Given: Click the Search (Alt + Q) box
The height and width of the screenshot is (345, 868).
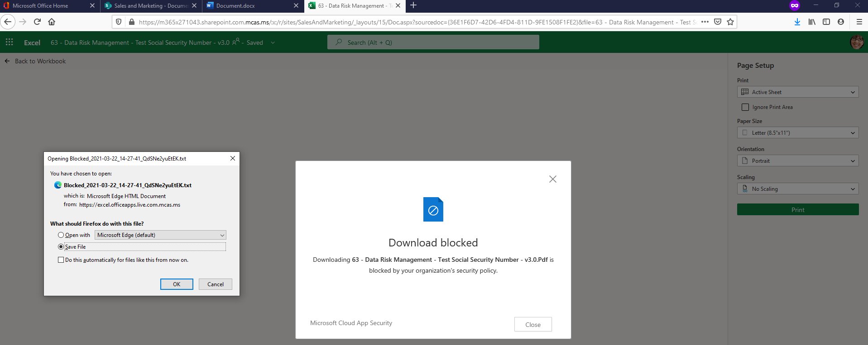Looking at the screenshot, I should tap(433, 42).
